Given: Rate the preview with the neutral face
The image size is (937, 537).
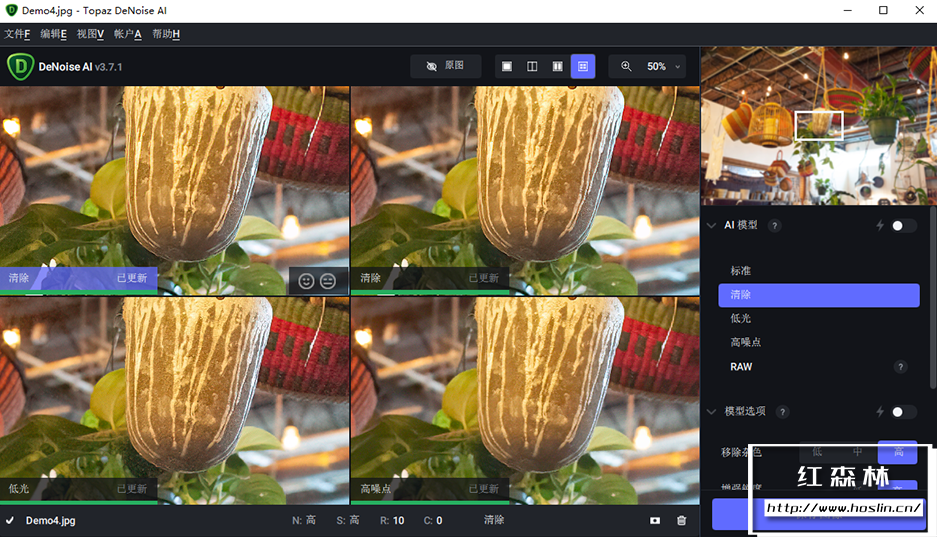Looking at the screenshot, I should coord(327,281).
